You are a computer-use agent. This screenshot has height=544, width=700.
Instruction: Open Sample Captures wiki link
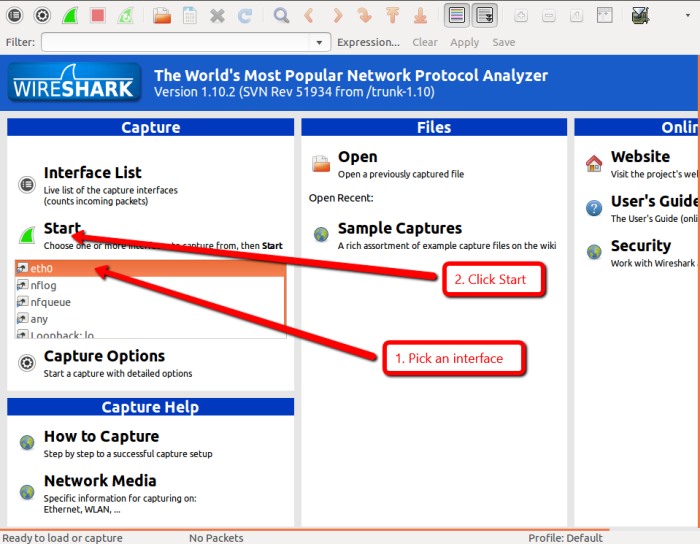pos(400,228)
